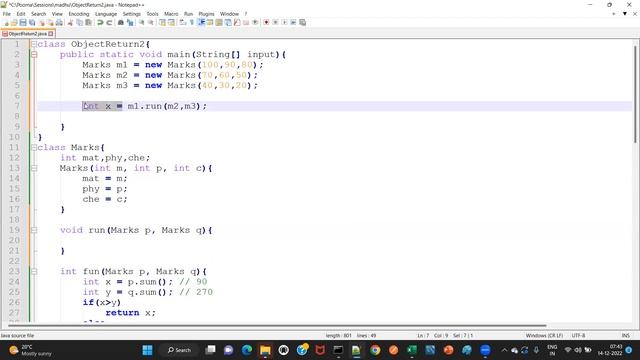Open the Plugins menu
This screenshot has width=640, height=360.
point(206,14)
